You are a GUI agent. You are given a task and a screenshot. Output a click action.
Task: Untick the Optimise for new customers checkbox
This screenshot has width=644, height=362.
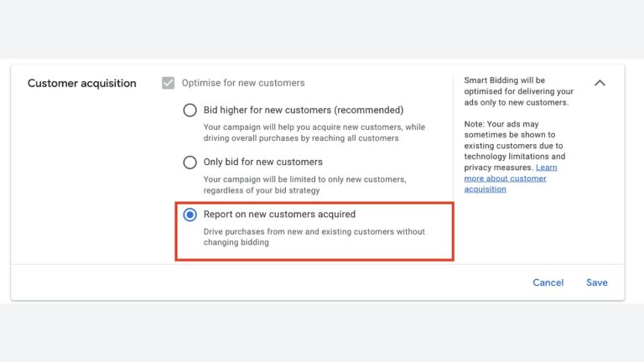[x=168, y=83]
